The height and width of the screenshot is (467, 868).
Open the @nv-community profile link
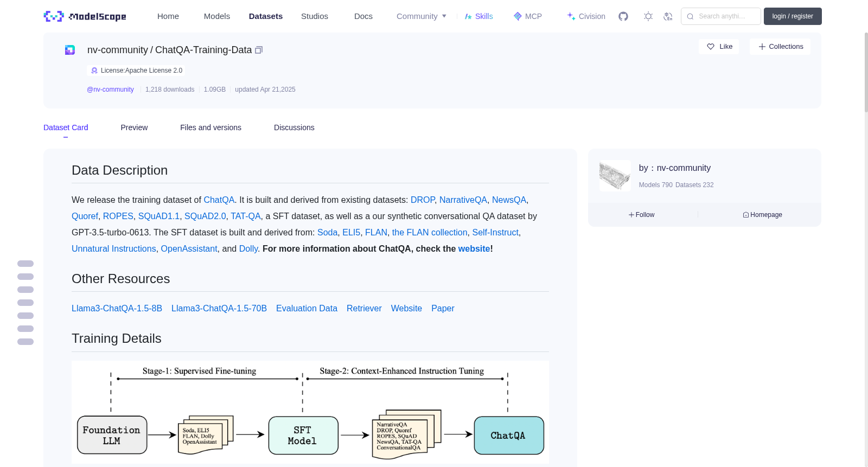pyautogui.click(x=111, y=89)
